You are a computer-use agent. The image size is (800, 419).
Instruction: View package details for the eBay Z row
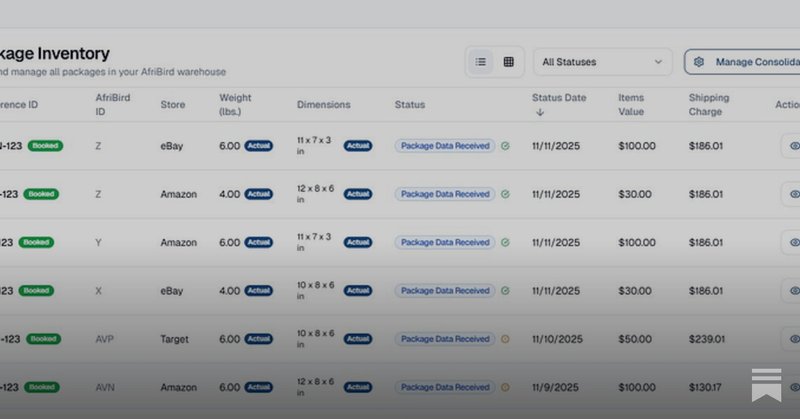[791, 146]
